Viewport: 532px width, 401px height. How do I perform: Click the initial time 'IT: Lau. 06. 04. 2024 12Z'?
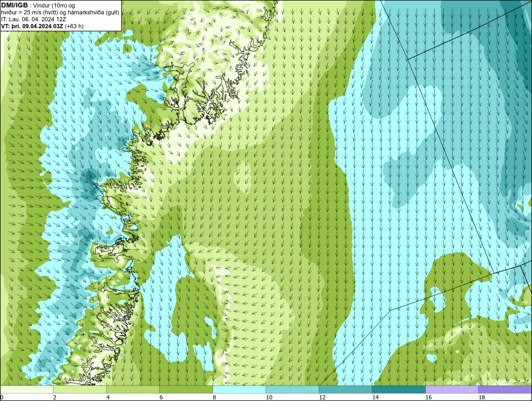tap(34, 19)
